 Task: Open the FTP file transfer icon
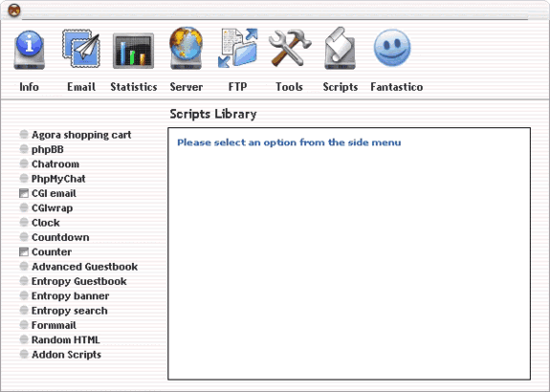click(x=238, y=49)
